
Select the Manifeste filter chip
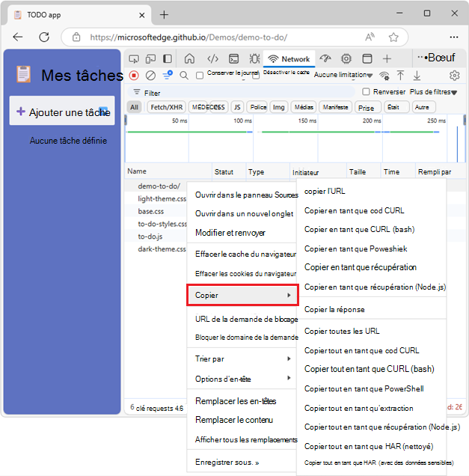coord(335,107)
